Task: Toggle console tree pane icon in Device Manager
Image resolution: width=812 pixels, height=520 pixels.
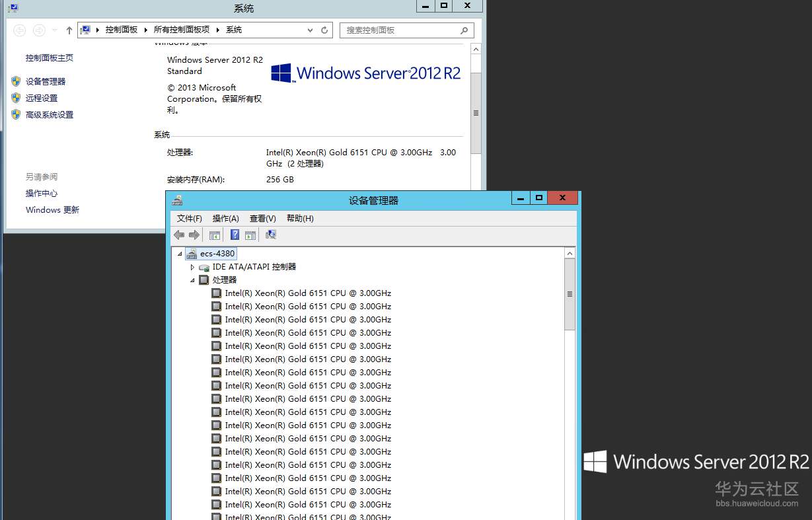Action: click(215, 235)
